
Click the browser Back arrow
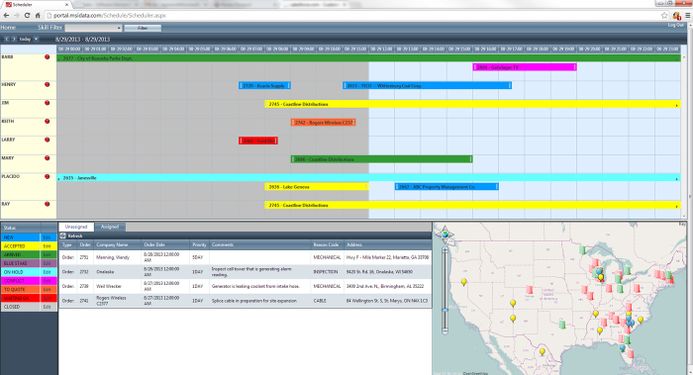pos(6,15)
